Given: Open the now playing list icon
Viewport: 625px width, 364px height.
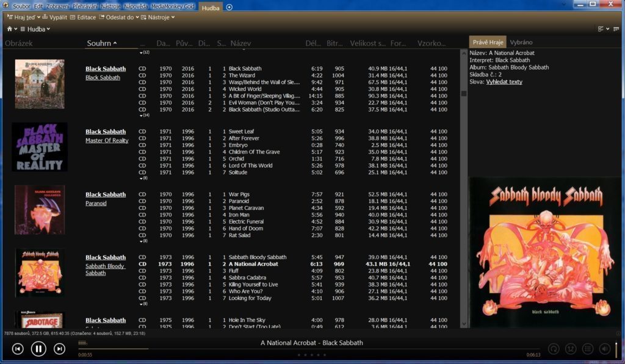Looking at the screenshot, I should (588, 349).
